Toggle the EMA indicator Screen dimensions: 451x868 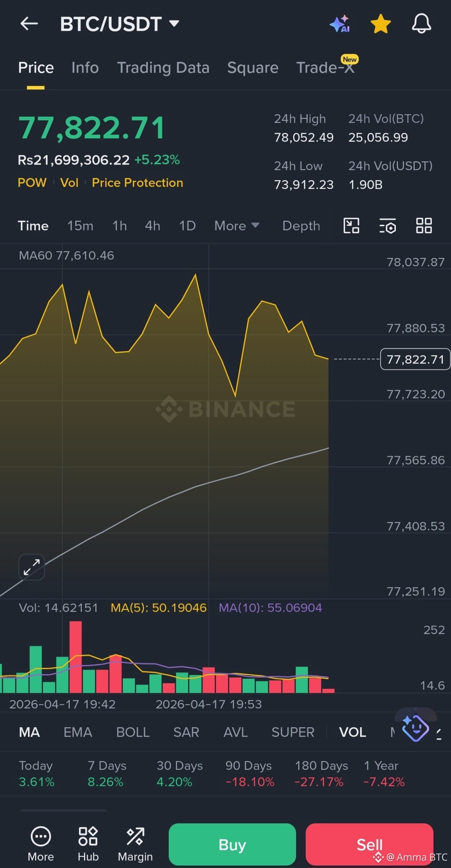78,732
